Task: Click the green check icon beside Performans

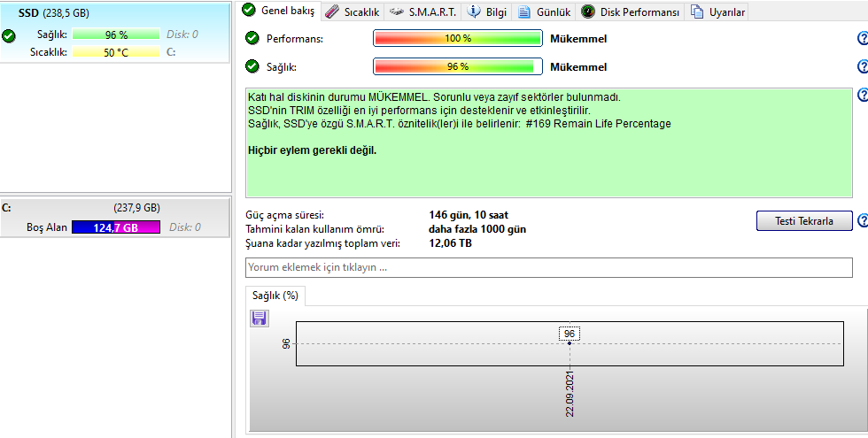Action: tap(252, 38)
